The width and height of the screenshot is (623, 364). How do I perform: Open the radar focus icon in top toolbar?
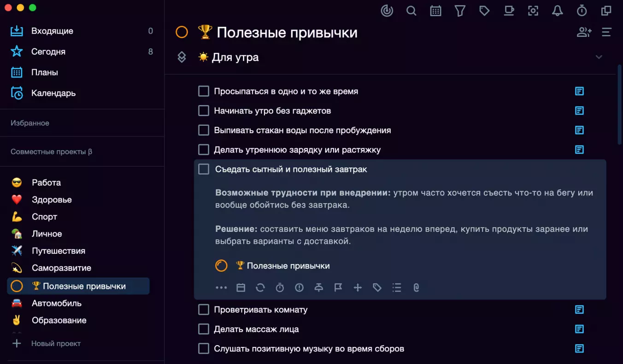(387, 11)
